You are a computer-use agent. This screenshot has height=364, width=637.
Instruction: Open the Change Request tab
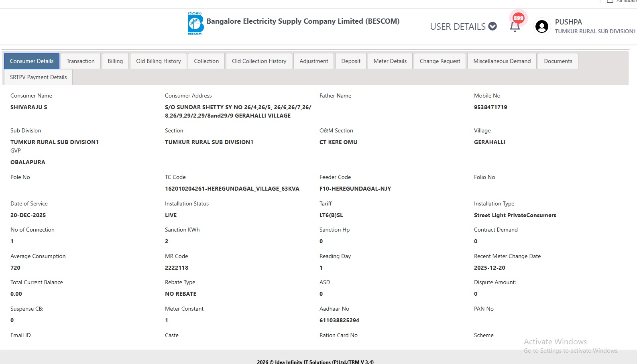pos(440,61)
